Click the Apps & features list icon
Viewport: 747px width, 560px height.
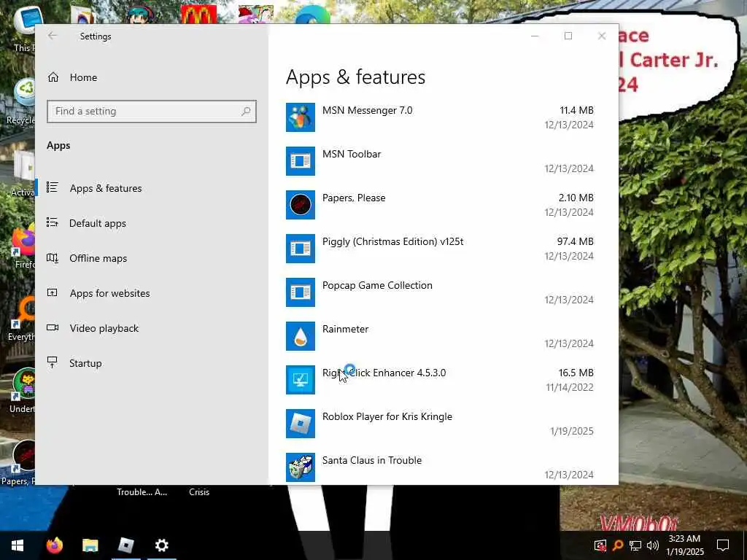(53, 187)
